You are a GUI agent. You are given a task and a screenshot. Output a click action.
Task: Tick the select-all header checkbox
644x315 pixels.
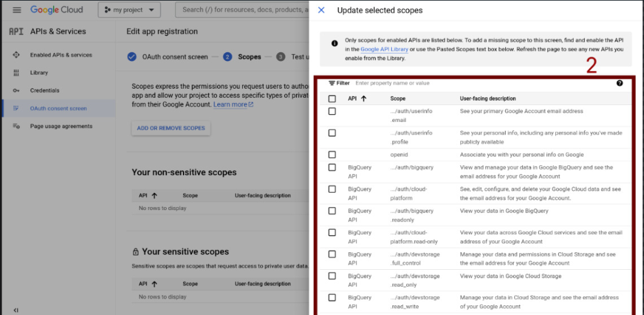tap(333, 98)
